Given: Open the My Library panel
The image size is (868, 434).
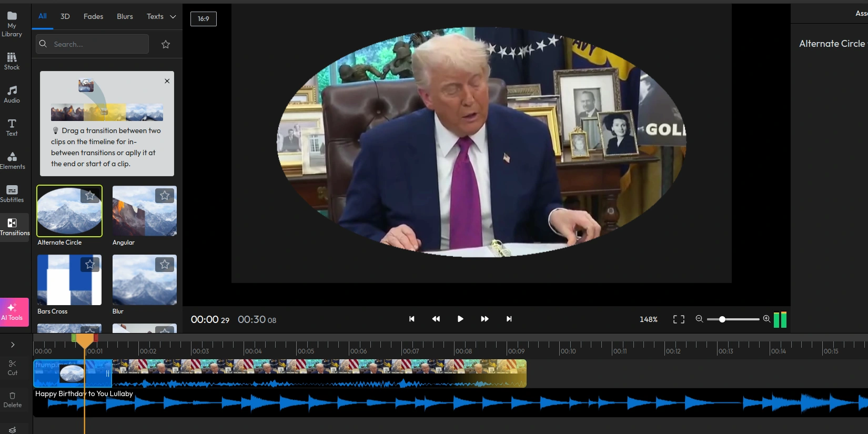Looking at the screenshot, I should (x=12, y=24).
